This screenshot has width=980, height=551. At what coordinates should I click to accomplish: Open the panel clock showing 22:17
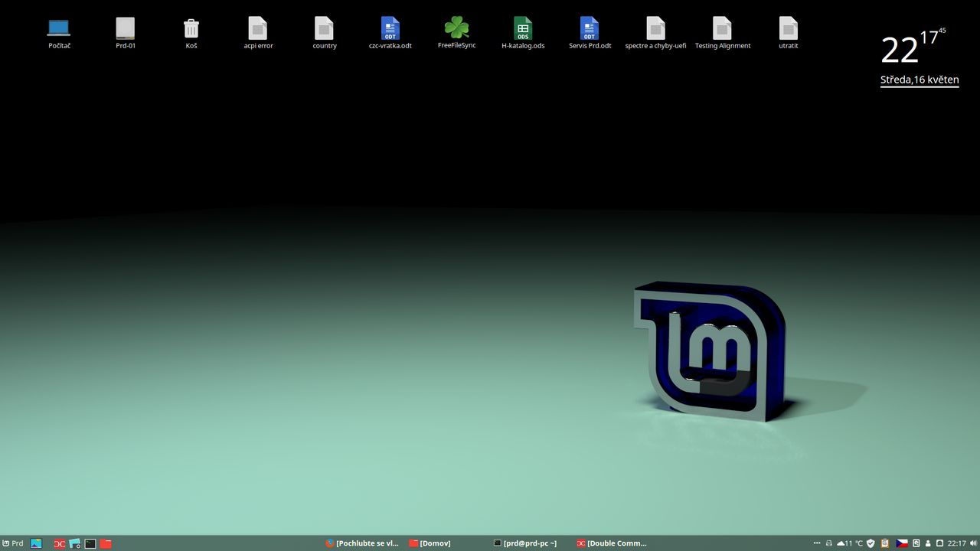[x=956, y=543]
